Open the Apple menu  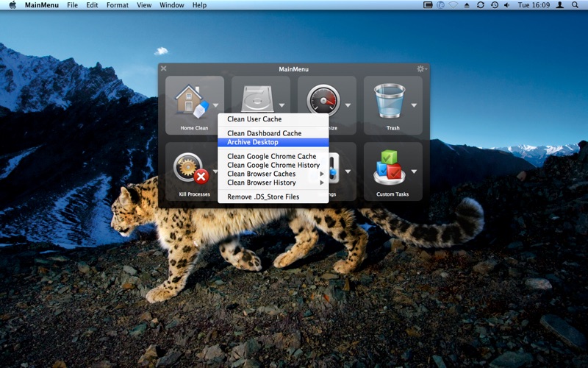[x=12, y=5]
